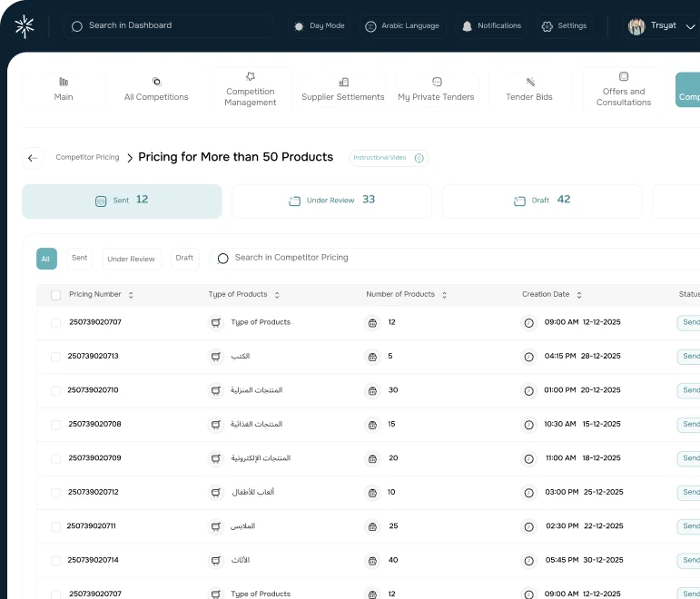Switch to Arabic Language
This screenshot has height=599, width=700.
[x=401, y=26]
